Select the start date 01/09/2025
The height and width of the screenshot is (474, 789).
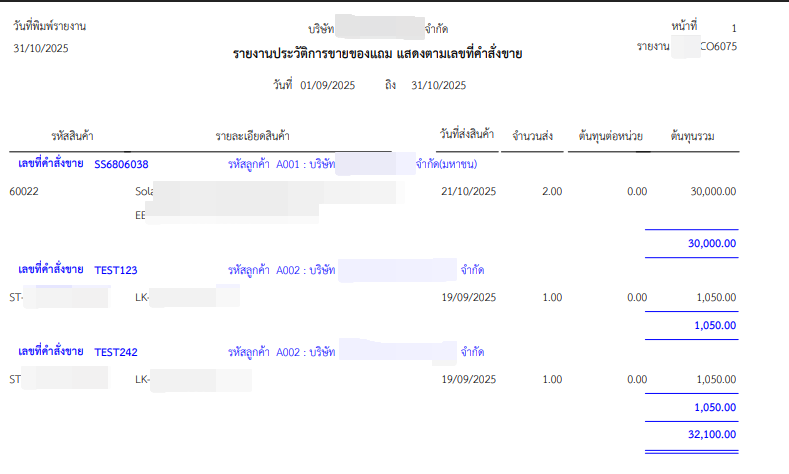pos(327,86)
